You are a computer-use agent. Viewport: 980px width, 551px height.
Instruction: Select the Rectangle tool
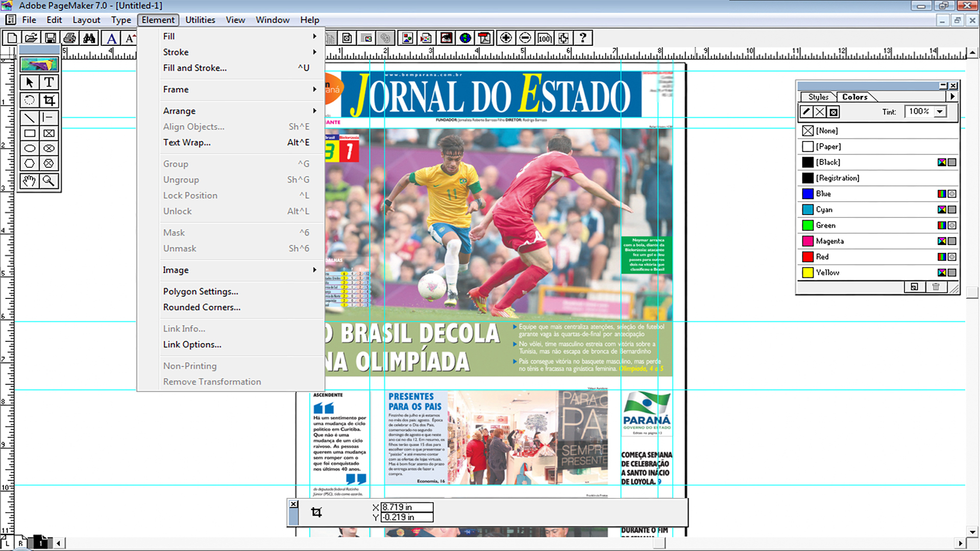pyautogui.click(x=30, y=133)
